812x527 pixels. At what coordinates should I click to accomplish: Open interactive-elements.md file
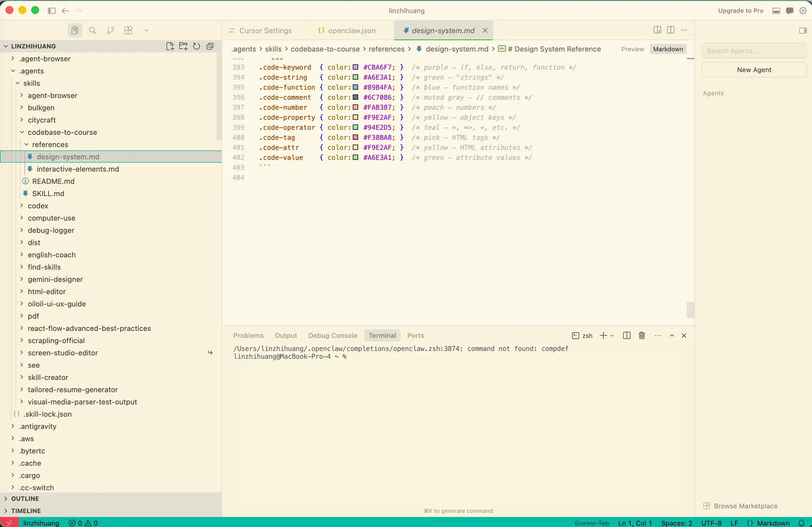pyautogui.click(x=111, y=169)
